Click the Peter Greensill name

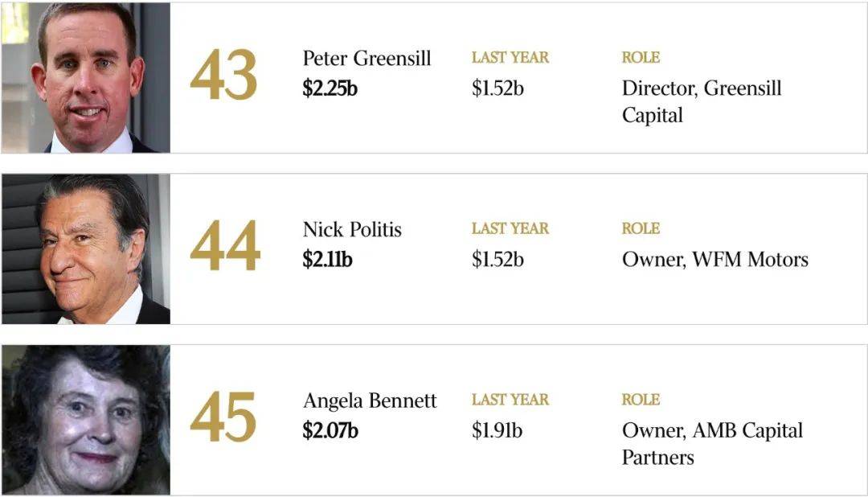pos(366,58)
